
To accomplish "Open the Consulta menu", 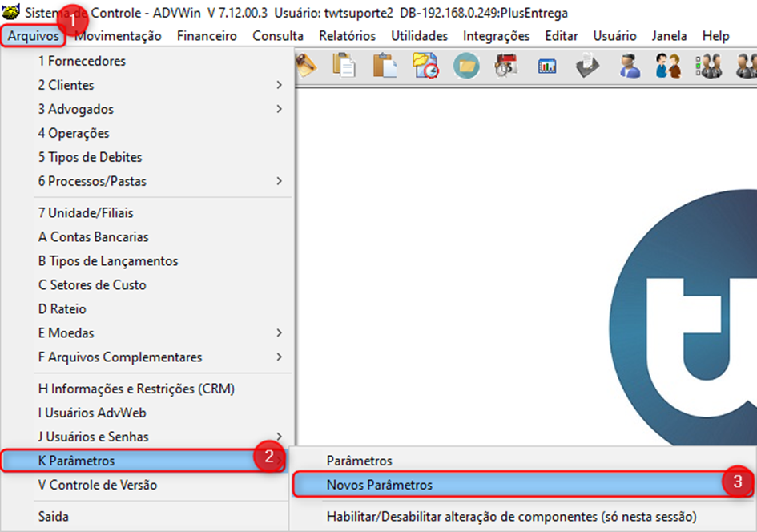I will coord(278,36).
